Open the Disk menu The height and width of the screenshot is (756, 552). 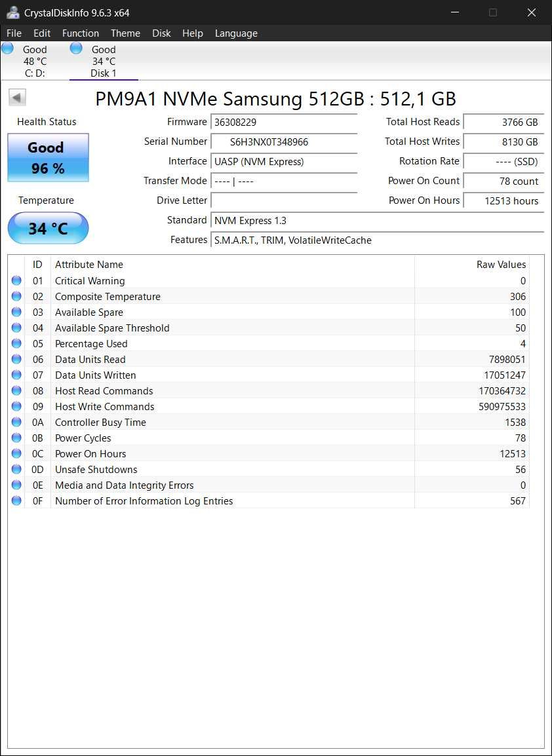pyautogui.click(x=162, y=33)
